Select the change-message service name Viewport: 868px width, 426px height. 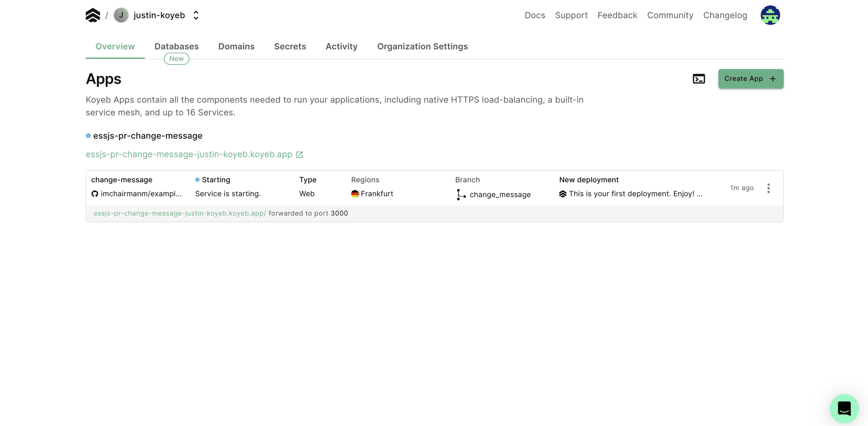(x=122, y=180)
